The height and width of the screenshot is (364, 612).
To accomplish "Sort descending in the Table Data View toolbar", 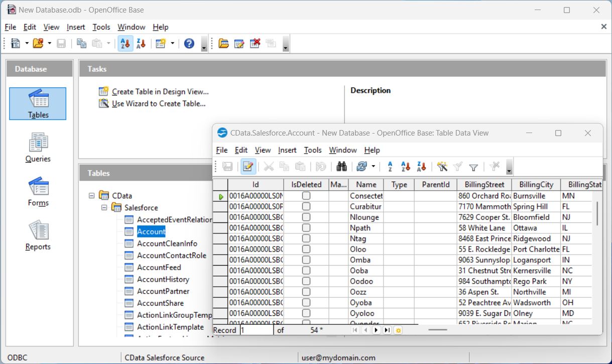I will [x=421, y=167].
